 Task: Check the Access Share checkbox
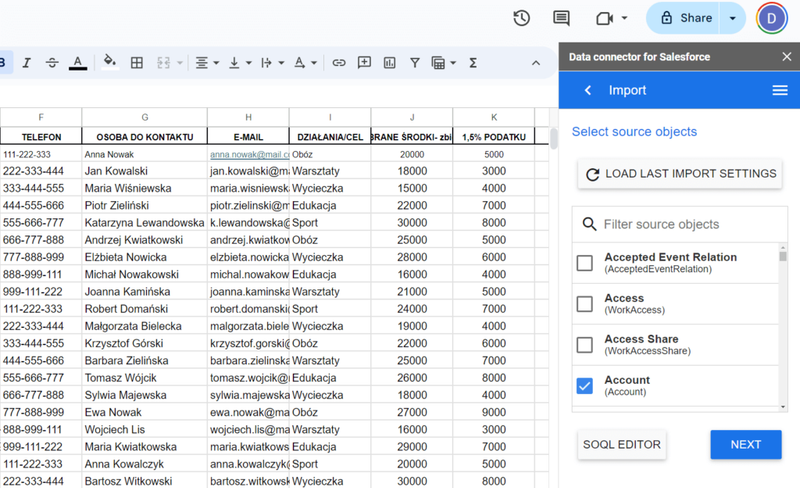click(x=585, y=345)
